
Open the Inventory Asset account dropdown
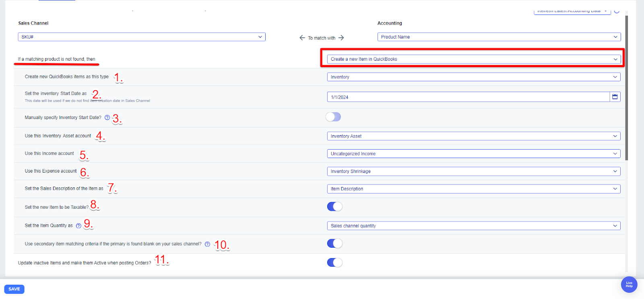click(x=474, y=136)
